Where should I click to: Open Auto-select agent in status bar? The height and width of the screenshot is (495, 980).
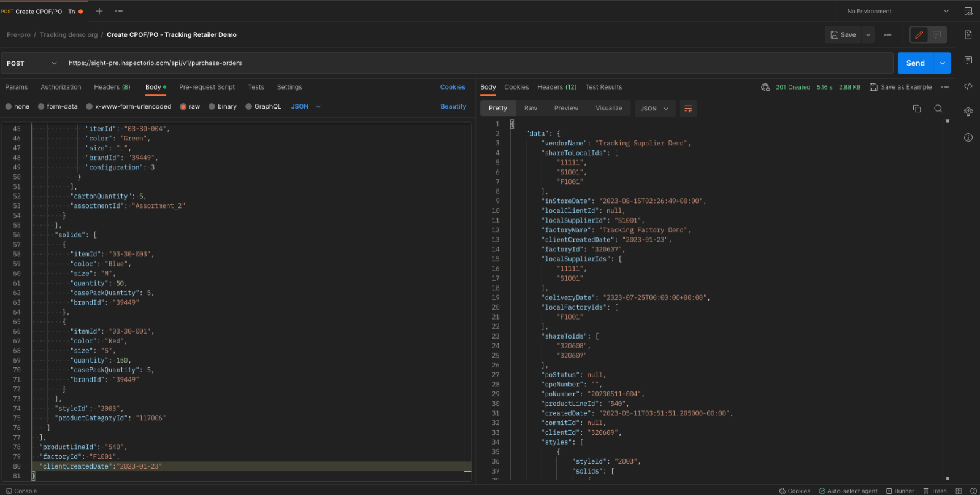coord(848,491)
